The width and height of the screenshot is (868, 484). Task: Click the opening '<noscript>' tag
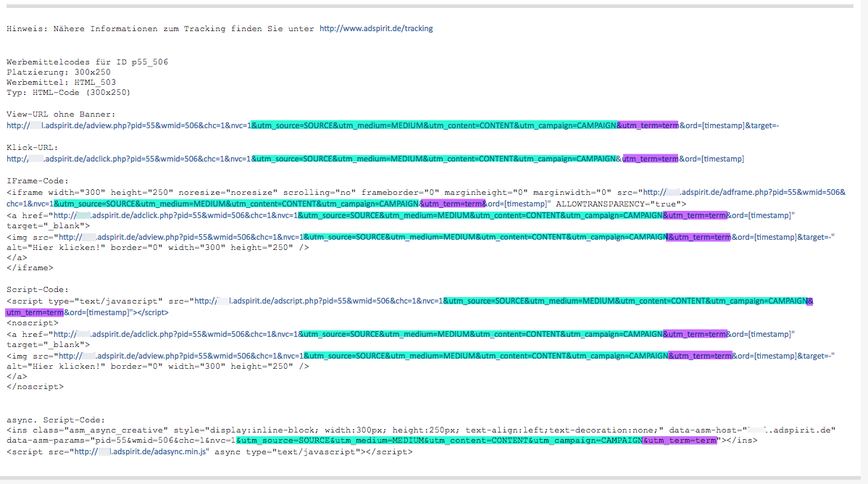pyautogui.click(x=33, y=323)
